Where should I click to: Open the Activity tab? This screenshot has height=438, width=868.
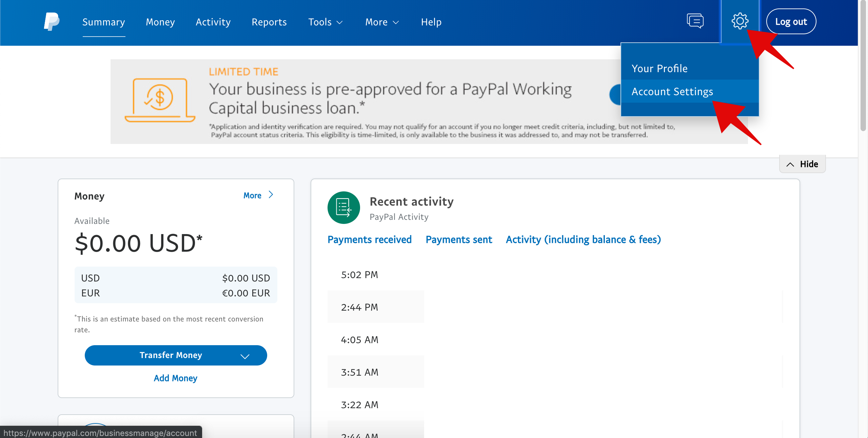coord(213,22)
